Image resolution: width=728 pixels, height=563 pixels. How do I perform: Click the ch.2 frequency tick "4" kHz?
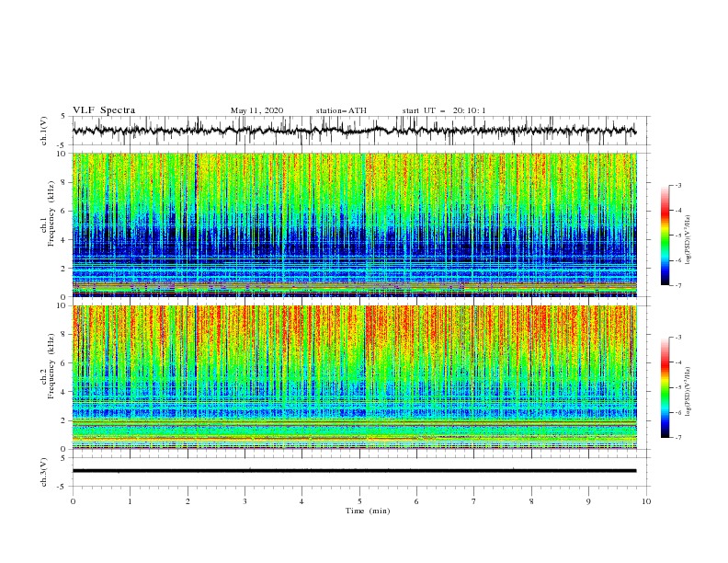pos(63,392)
